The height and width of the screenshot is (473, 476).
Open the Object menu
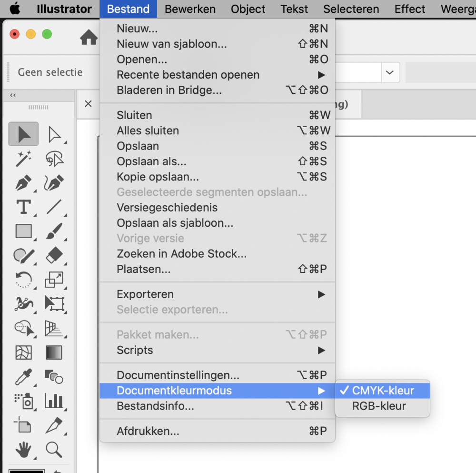[x=248, y=9]
